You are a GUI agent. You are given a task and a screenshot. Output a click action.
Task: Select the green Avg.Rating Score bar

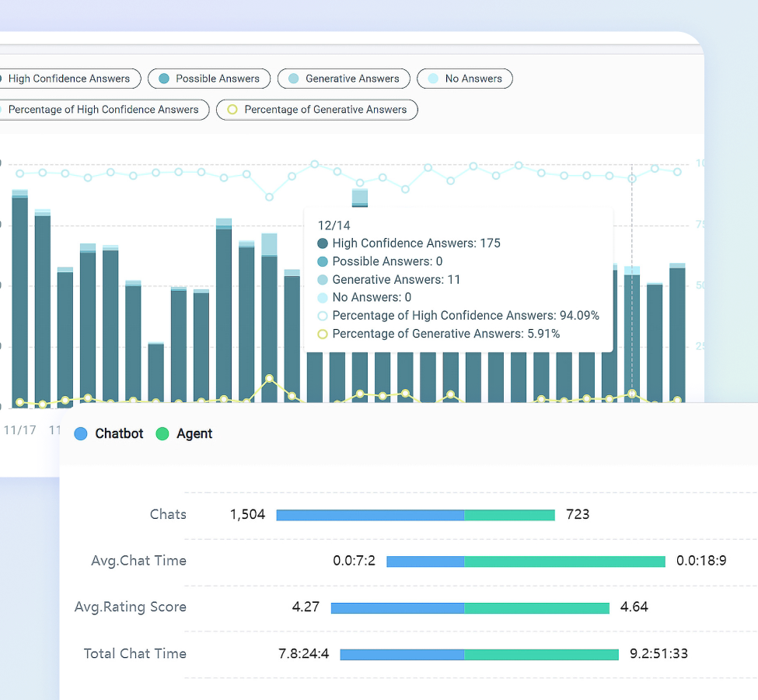(x=536, y=608)
